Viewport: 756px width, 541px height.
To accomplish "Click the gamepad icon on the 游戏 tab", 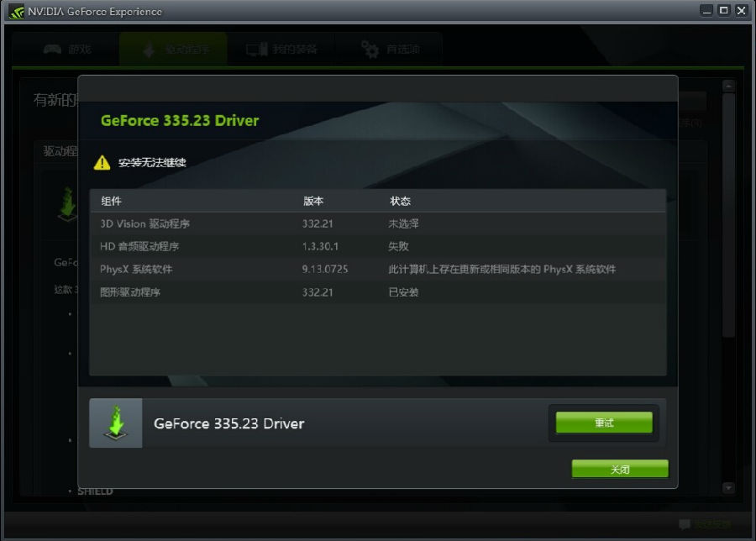I will click(x=52, y=49).
